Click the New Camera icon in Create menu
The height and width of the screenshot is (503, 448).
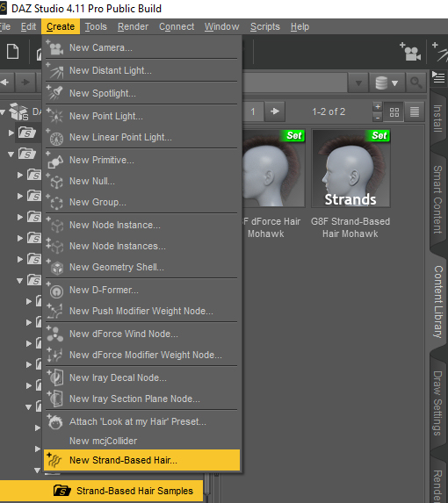point(55,47)
